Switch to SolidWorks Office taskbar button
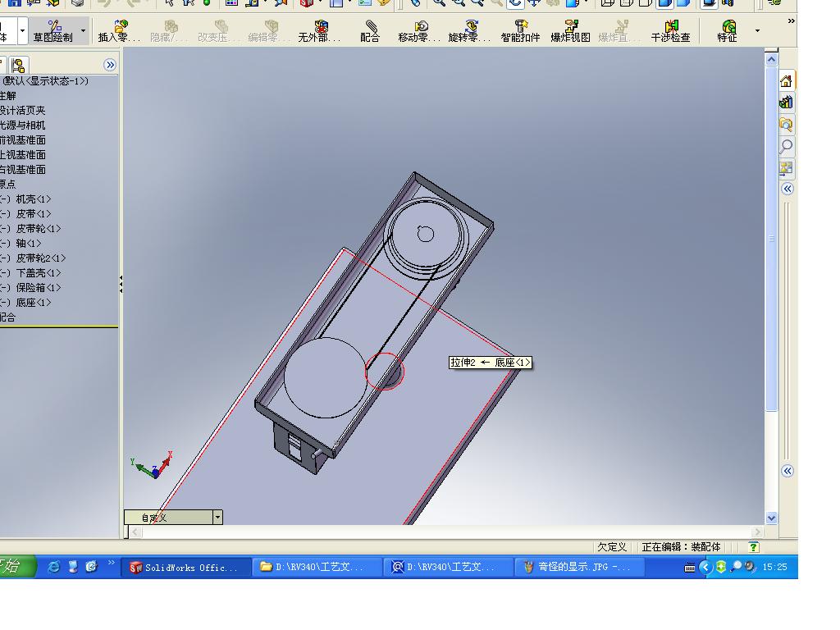The height and width of the screenshot is (630, 840). pyautogui.click(x=185, y=568)
